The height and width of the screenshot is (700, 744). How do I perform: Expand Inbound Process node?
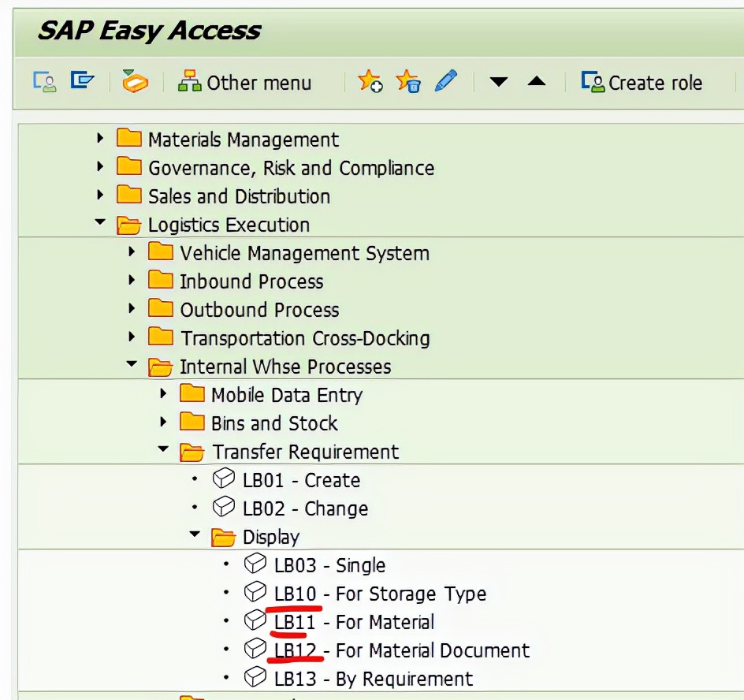point(132,280)
